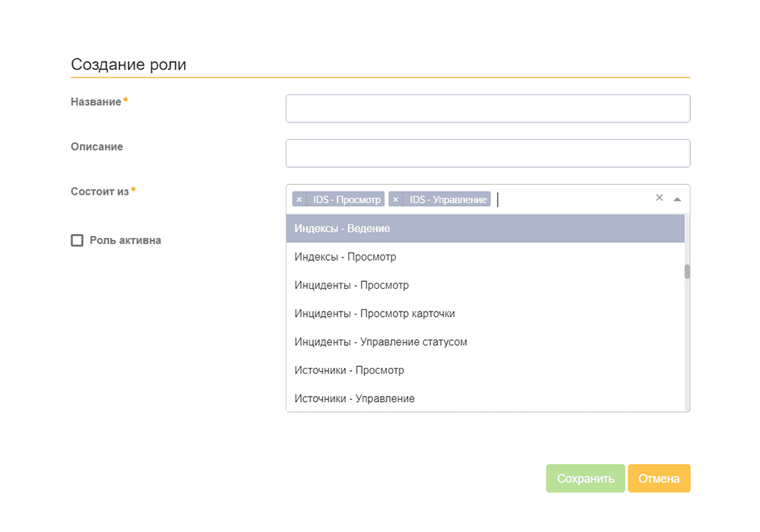Choose Источники - Просмотр option
Screen dimensions: 760x532
click(x=349, y=370)
